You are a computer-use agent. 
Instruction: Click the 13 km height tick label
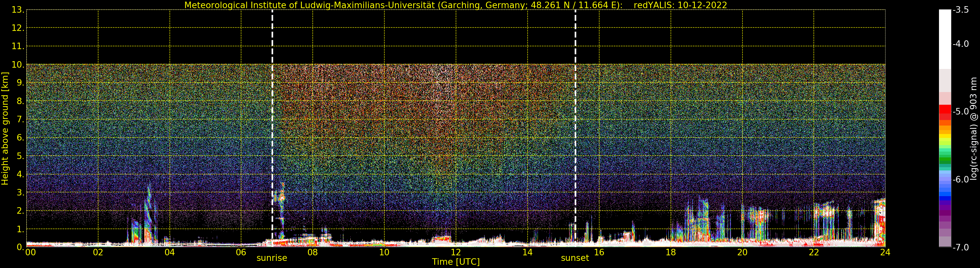point(18,10)
